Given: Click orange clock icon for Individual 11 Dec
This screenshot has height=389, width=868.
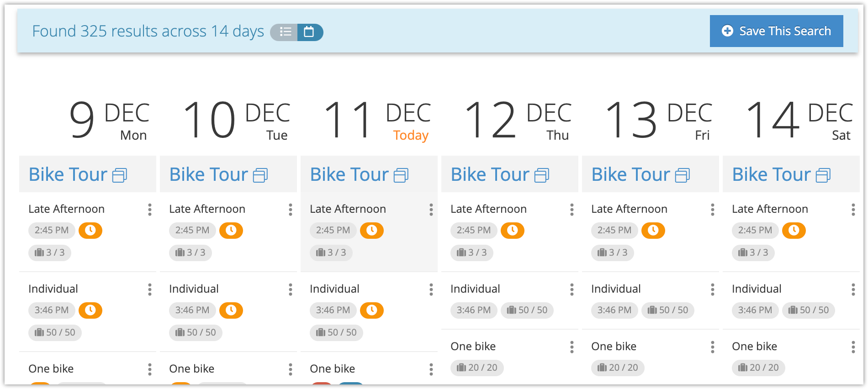Looking at the screenshot, I should coord(372,310).
